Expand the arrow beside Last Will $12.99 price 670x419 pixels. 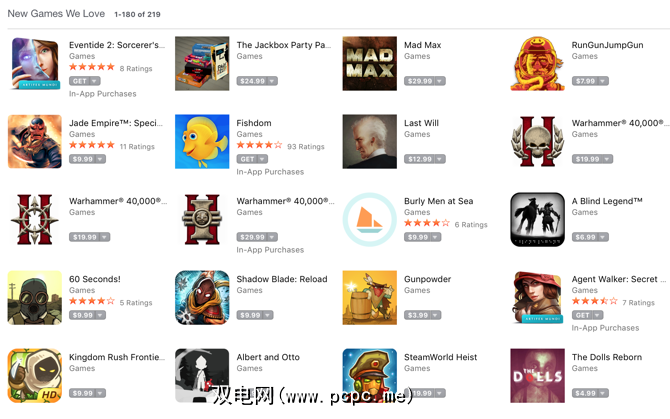pyautogui.click(x=440, y=159)
